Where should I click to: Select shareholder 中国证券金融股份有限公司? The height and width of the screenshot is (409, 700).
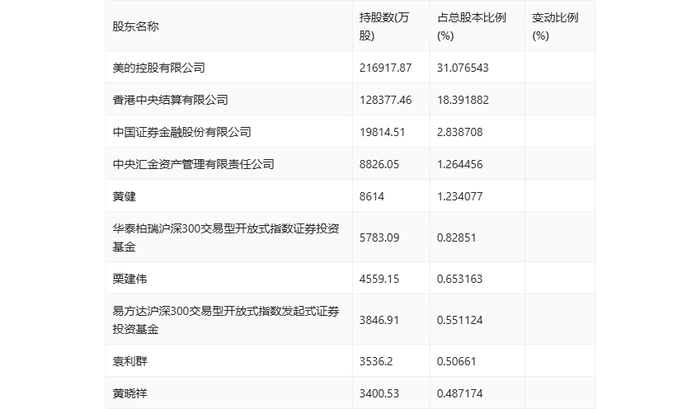point(182,132)
